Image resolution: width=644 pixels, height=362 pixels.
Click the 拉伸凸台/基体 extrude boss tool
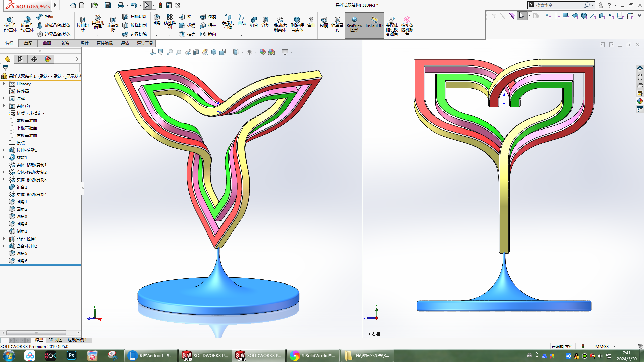[x=10, y=24]
